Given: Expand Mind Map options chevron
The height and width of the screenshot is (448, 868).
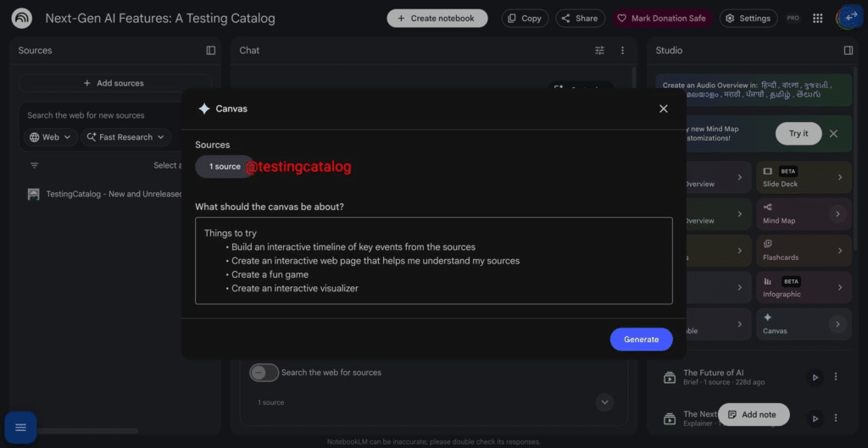Looking at the screenshot, I should click(x=837, y=214).
